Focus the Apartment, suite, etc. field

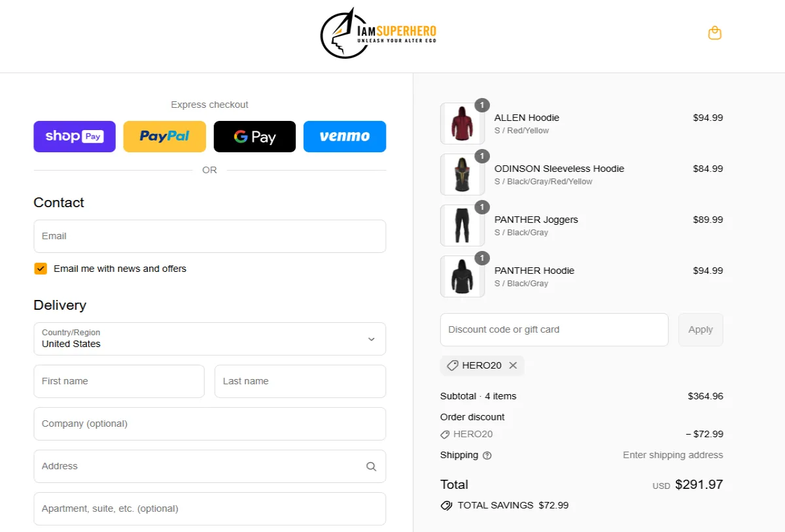click(x=210, y=508)
